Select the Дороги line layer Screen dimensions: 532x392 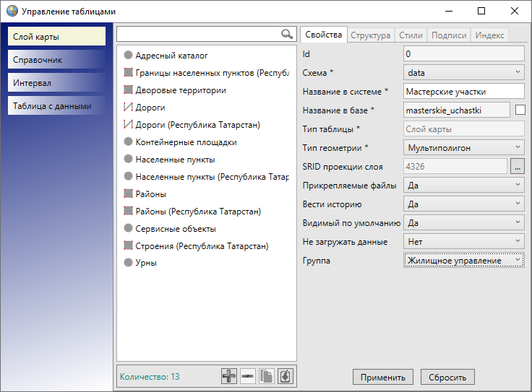150,108
